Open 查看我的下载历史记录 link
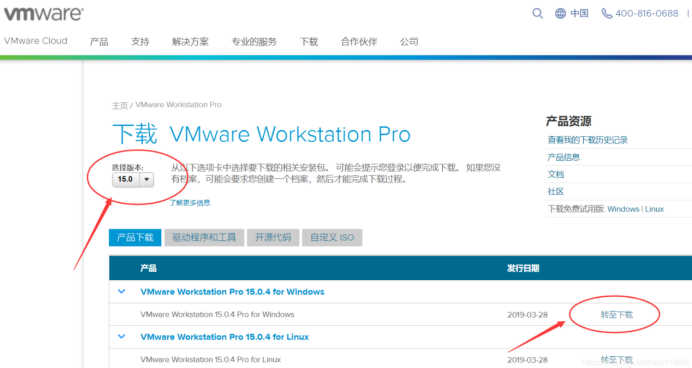692x368 pixels. (587, 140)
